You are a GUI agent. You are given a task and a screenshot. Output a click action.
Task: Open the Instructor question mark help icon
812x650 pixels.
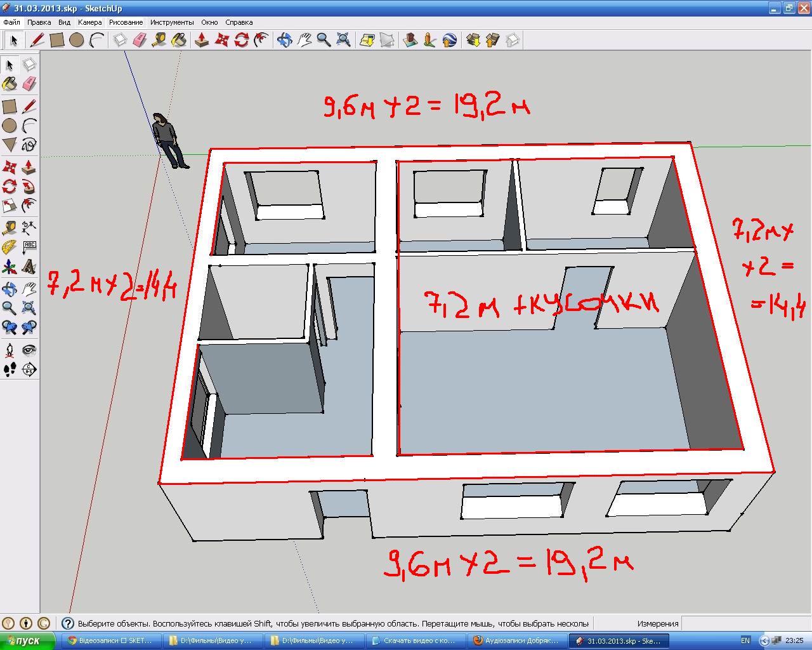(x=68, y=623)
